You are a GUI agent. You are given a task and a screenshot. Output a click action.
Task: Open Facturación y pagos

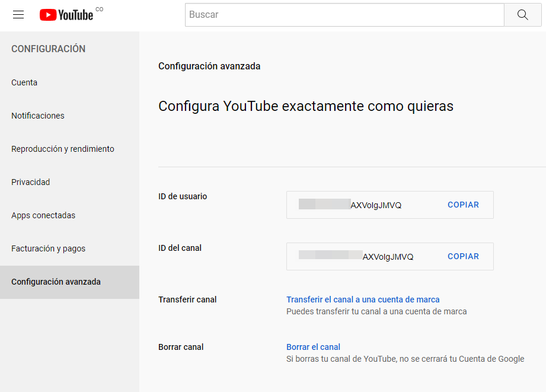(49, 249)
